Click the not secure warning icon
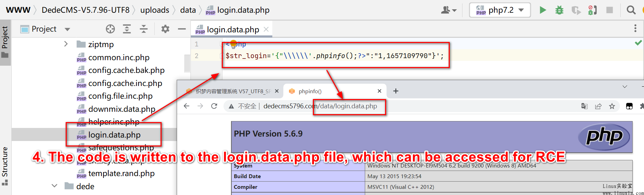The height and width of the screenshot is (195, 644). pos(231,106)
